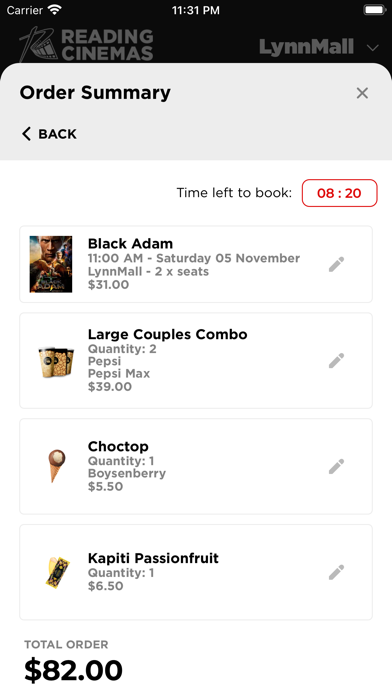Select the Large Couples Combo title
The height and width of the screenshot is (696, 392).
pos(167,334)
